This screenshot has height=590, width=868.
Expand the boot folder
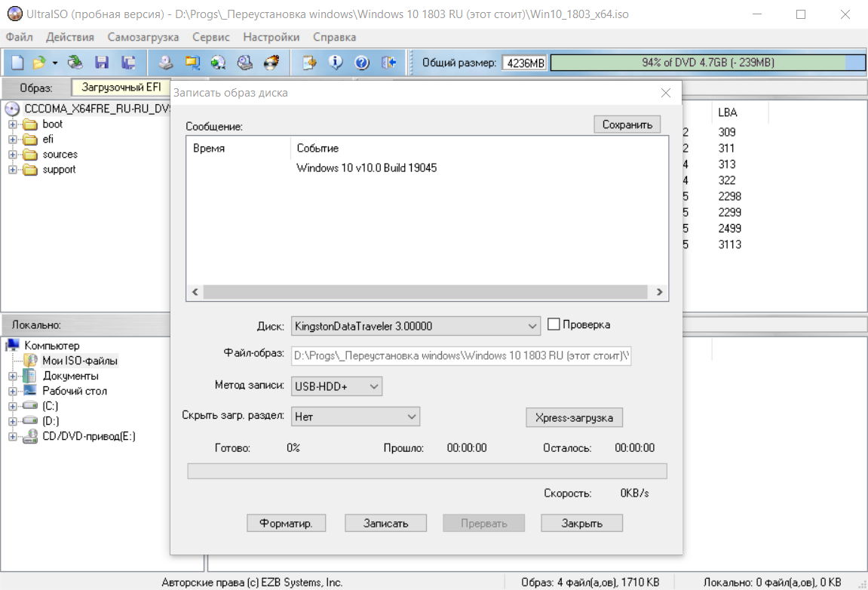12,124
